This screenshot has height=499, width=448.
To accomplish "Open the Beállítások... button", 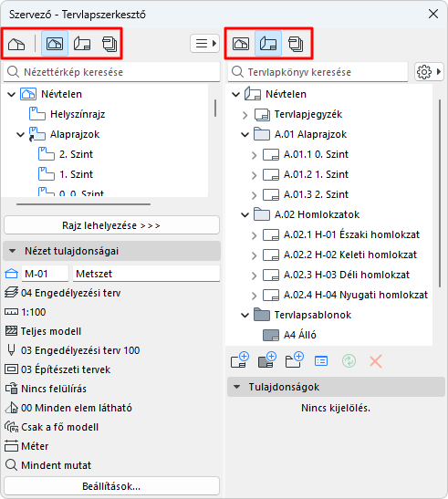I will pos(111,486).
